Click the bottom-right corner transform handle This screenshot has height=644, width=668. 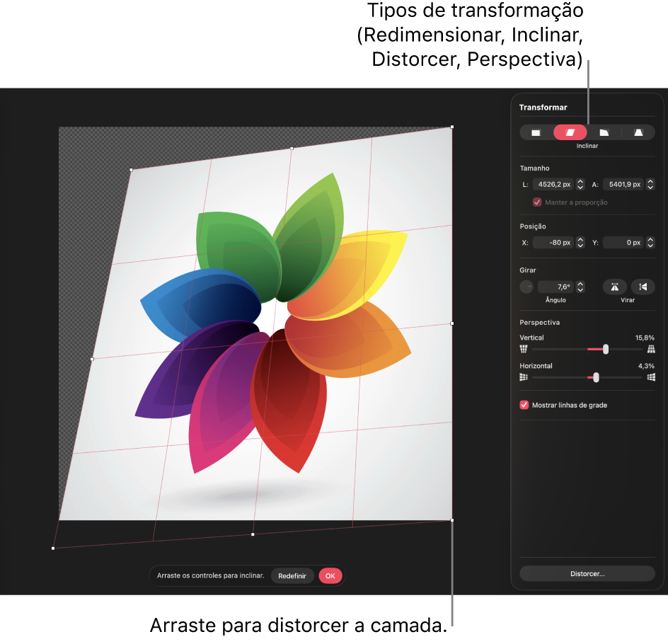pos(452,520)
